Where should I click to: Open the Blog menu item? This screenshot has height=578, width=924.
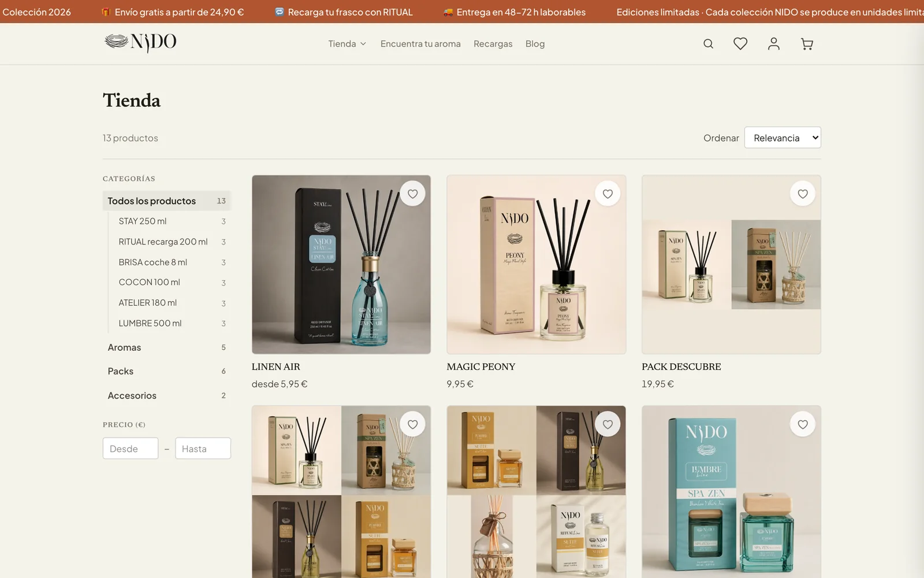coord(535,44)
